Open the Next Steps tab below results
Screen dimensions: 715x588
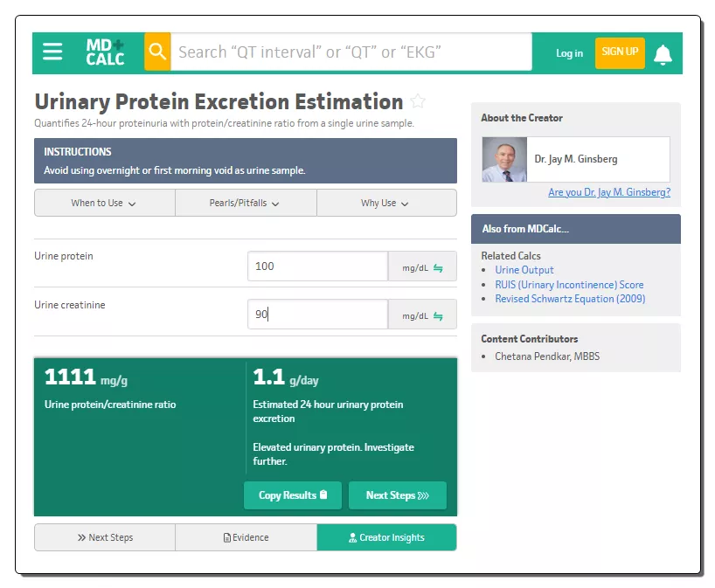pos(104,537)
